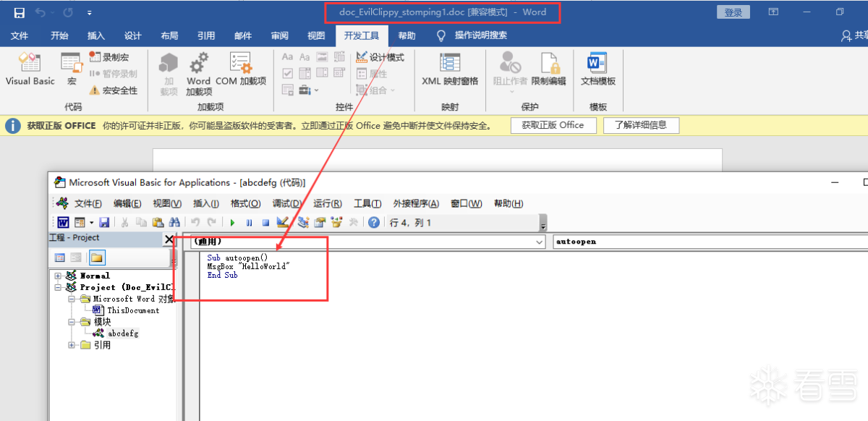Switch to Word 审阅 tab
The width and height of the screenshot is (868, 421).
pos(279,35)
